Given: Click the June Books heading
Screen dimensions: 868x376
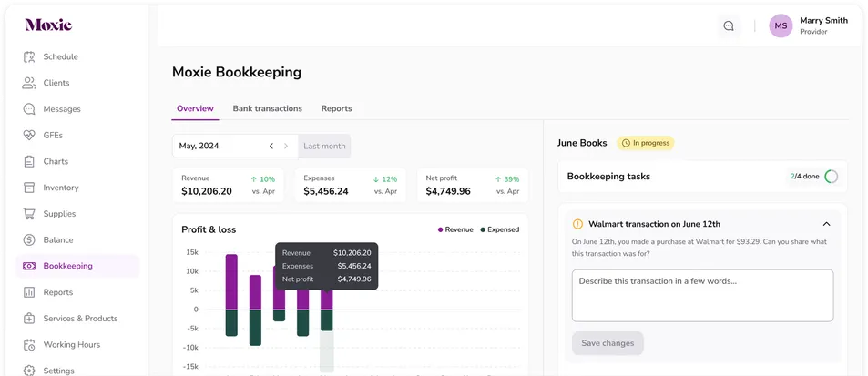Looking at the screenshot, I should click(x=582, y=143).
